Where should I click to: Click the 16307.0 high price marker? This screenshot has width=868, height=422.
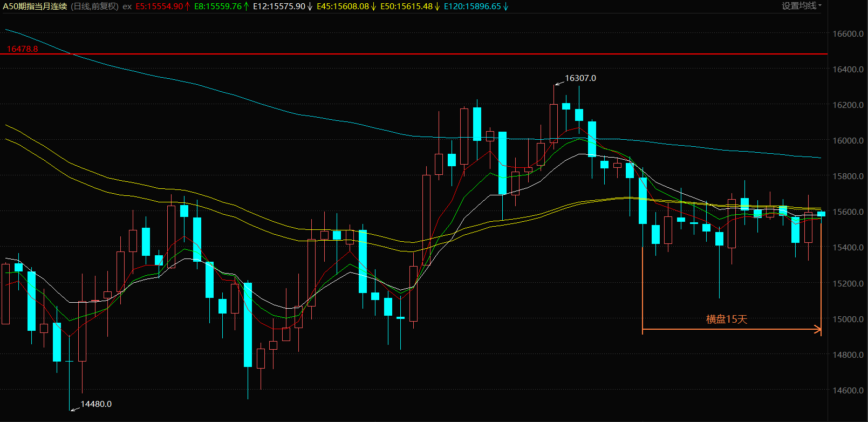tap(580, 78)
